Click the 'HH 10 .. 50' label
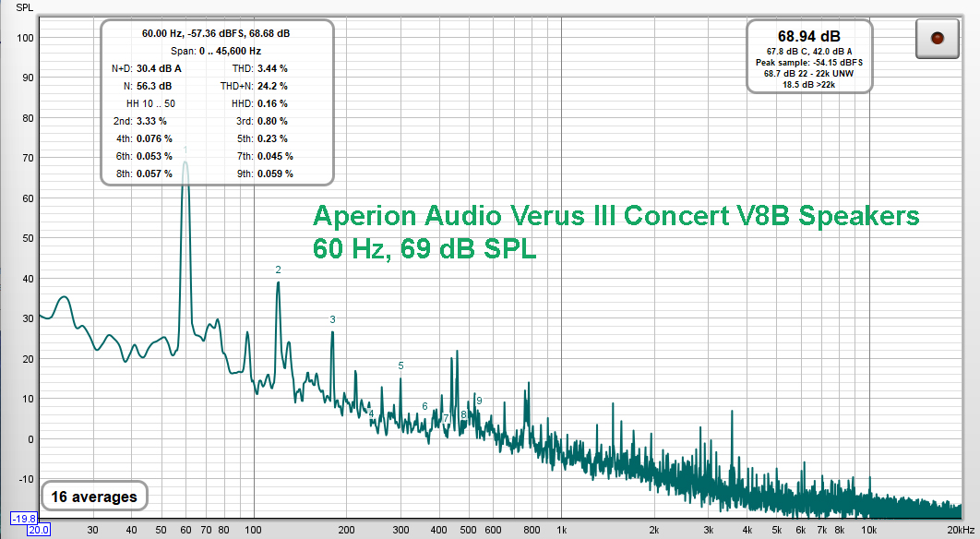 150,103
